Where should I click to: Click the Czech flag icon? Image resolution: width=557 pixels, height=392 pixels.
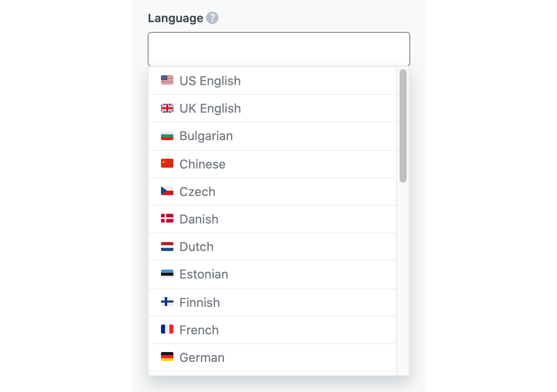click(167, 191)
